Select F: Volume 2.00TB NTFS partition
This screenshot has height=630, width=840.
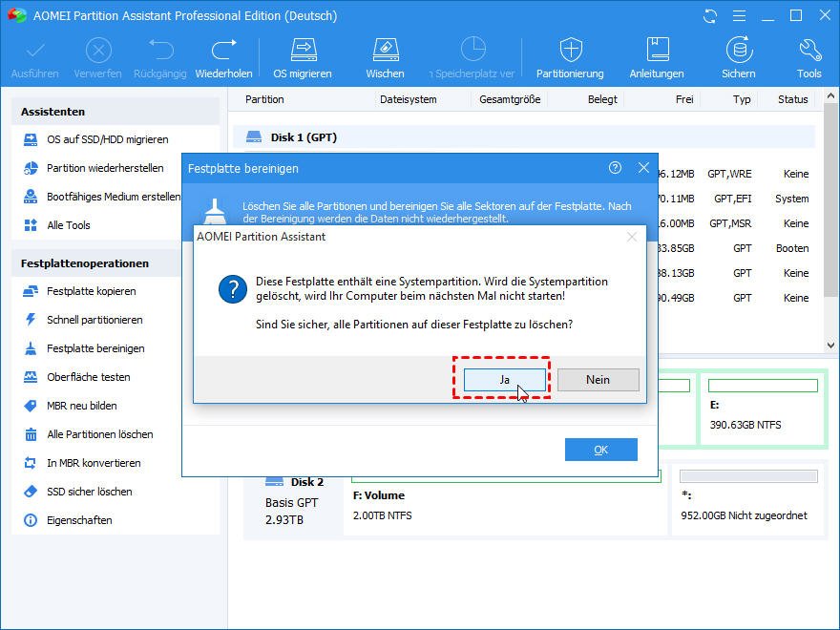point(506,500)
